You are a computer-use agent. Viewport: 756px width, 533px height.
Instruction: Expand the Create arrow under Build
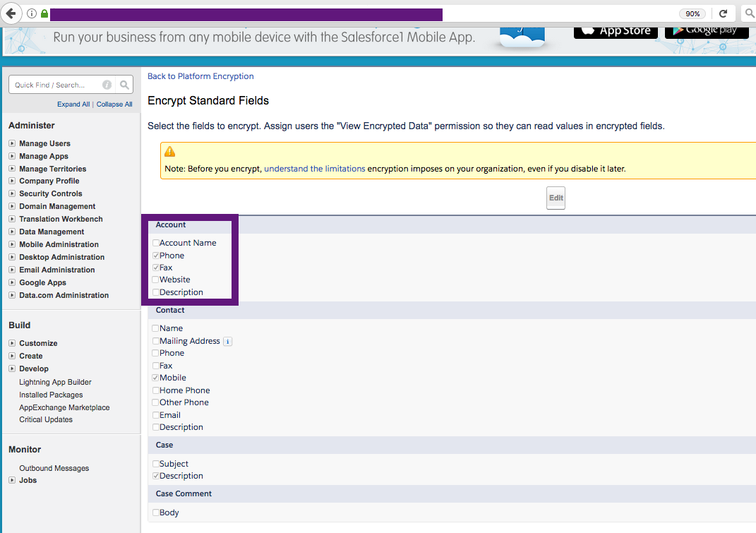pos(12,356)
